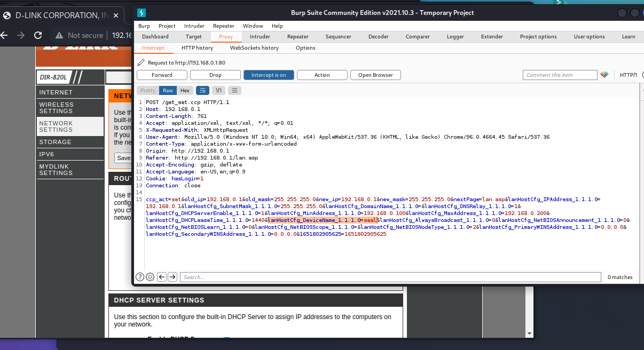Image resolution: width=644 pixels, height=350 pixels.
Task: Click the browser back arrow
Action: pyautogui.click(x=4, y=35)
